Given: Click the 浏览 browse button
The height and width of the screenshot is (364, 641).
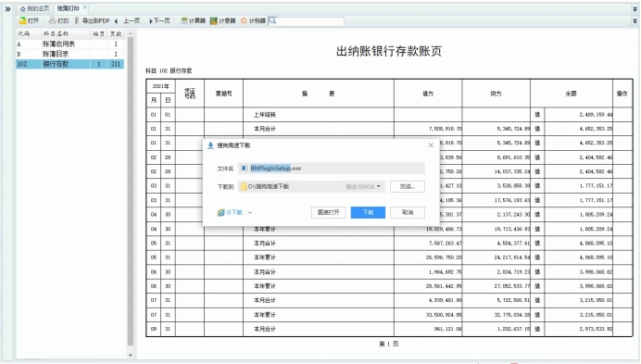Looking at the screenshot, I should [408, 186].
